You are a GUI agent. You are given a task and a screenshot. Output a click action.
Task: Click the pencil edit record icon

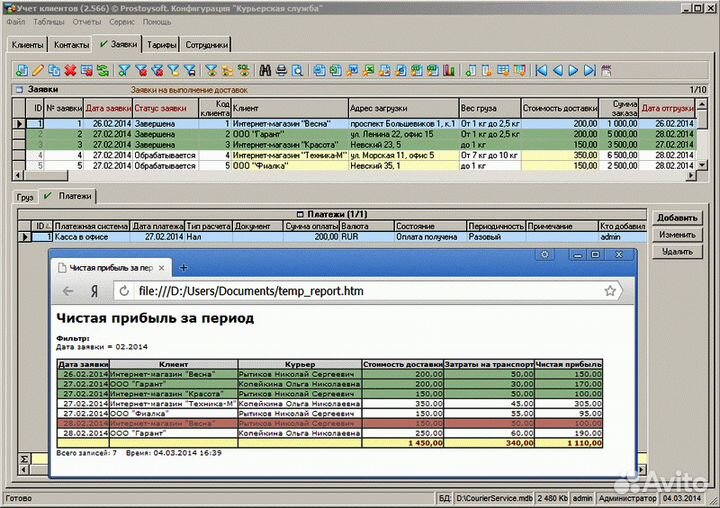click(x=38, y=70)
